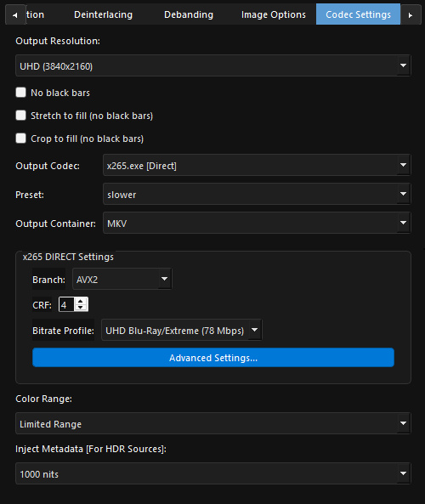
Task: Toggle Crop to fill (no black bars)
Action: (x=21, y=139)
